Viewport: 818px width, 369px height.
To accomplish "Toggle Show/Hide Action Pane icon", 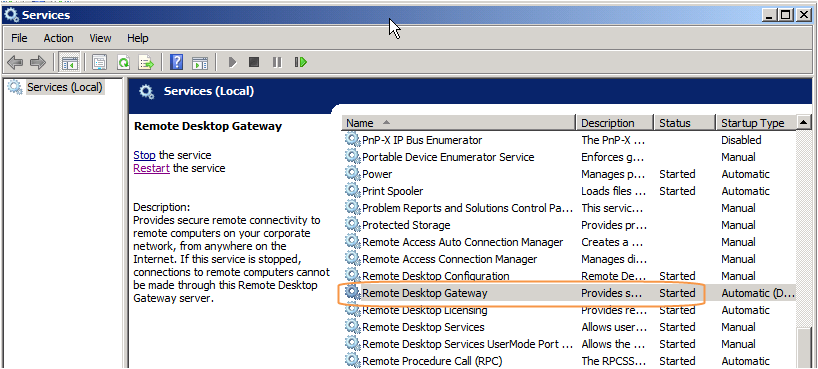I will click(200, 63).
